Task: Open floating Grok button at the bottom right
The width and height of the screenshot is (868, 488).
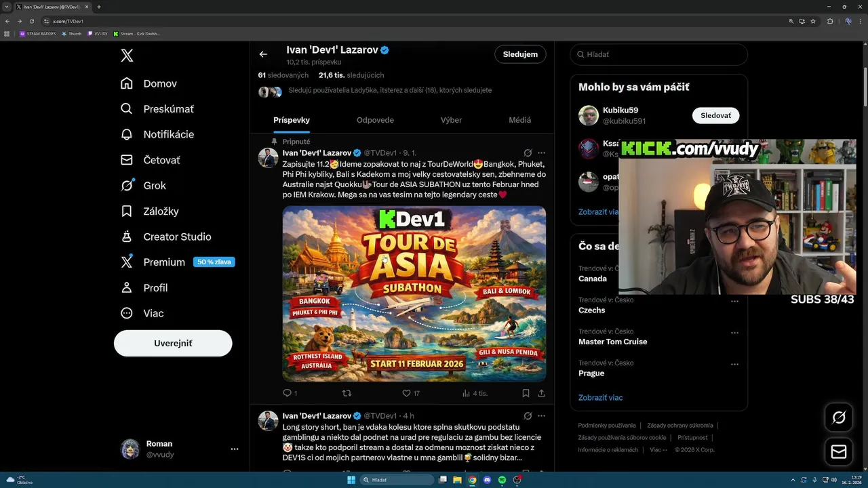Action: pos(839,418)
